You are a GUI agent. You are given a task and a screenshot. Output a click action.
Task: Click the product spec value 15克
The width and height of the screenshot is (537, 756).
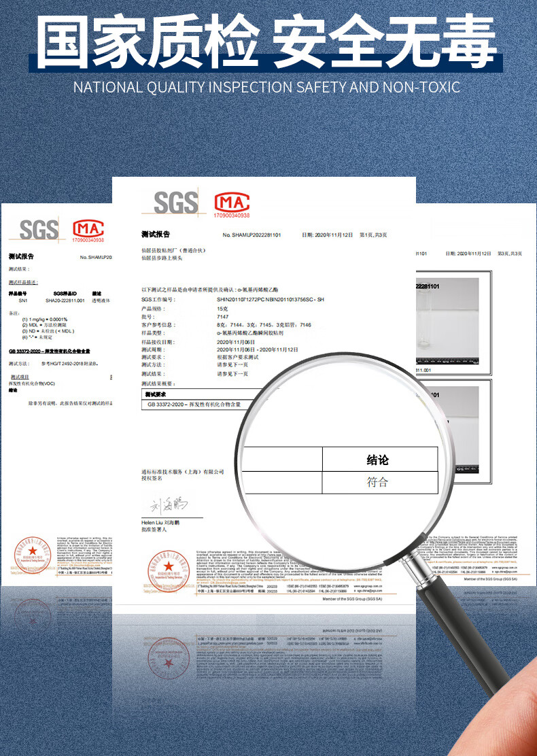coord(222,308)
